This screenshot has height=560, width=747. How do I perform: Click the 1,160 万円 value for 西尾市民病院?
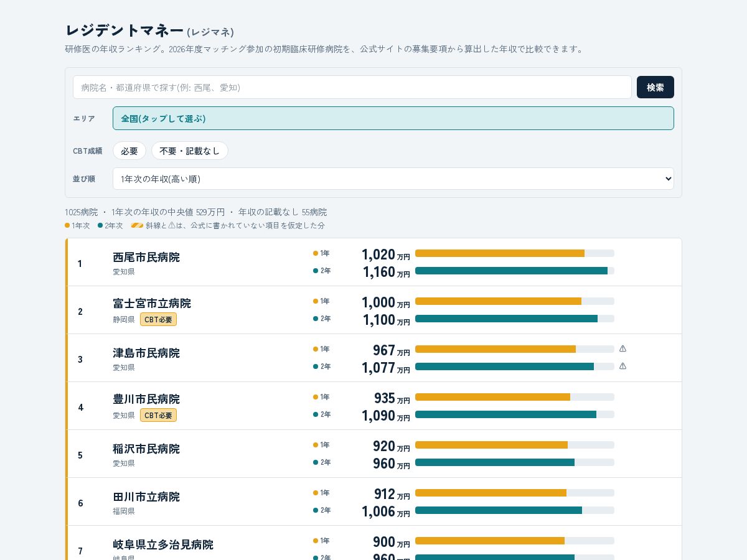click(386, 272)
